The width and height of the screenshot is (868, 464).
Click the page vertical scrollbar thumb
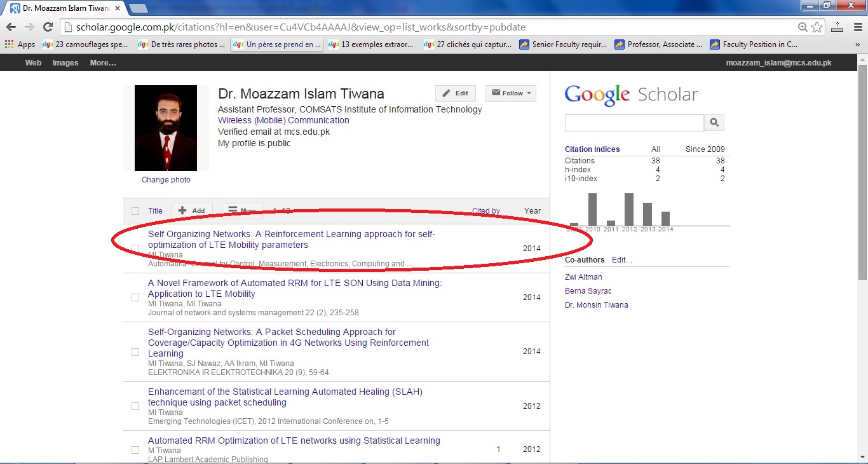click(x=862, y=172)
